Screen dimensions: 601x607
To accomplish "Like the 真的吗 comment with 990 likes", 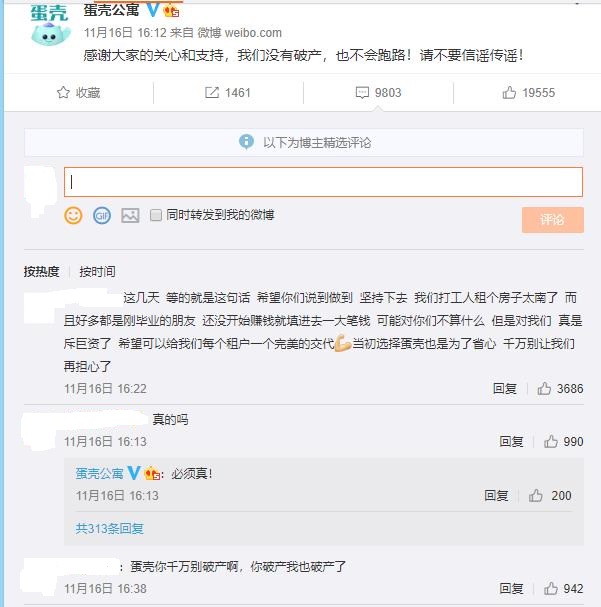I will 551,441.
